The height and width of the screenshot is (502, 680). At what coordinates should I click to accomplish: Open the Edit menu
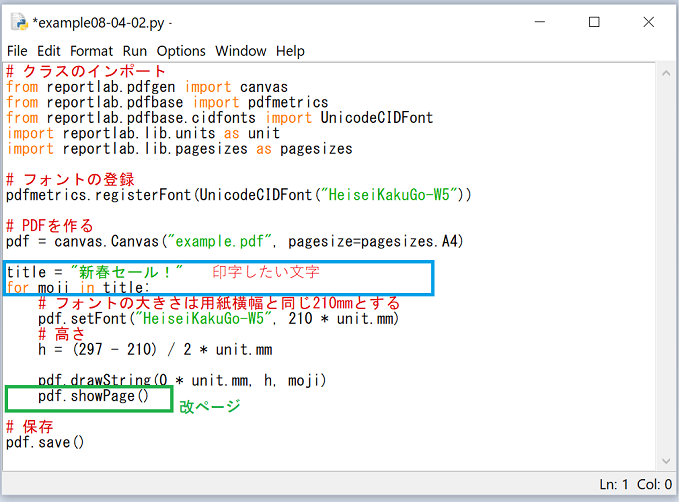[x=49, y=51]
